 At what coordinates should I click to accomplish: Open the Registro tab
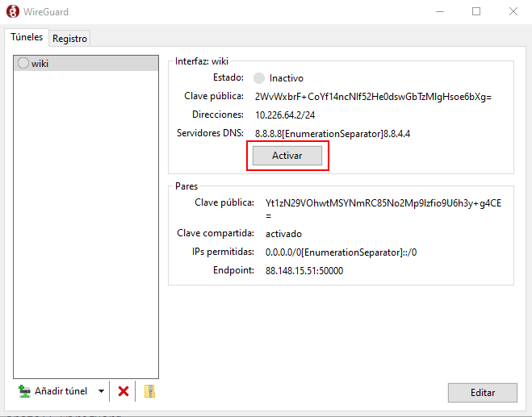69,38
